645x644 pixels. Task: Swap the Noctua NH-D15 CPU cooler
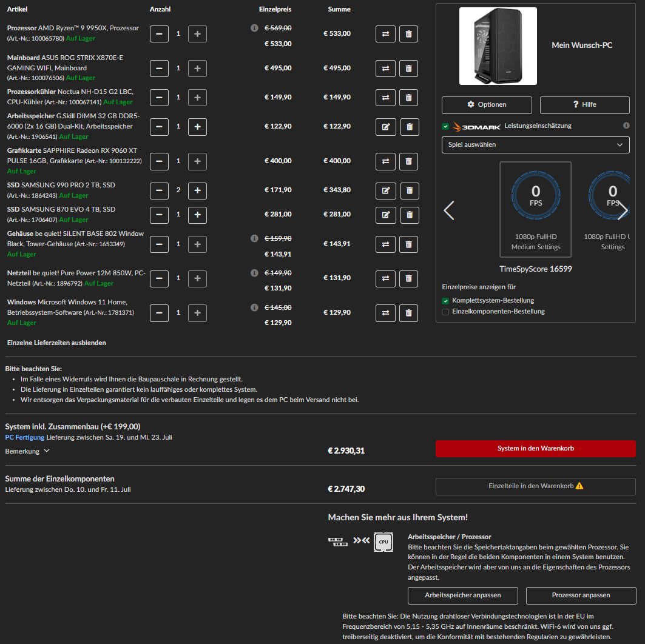pyautogui.click(x=385, y=98)
